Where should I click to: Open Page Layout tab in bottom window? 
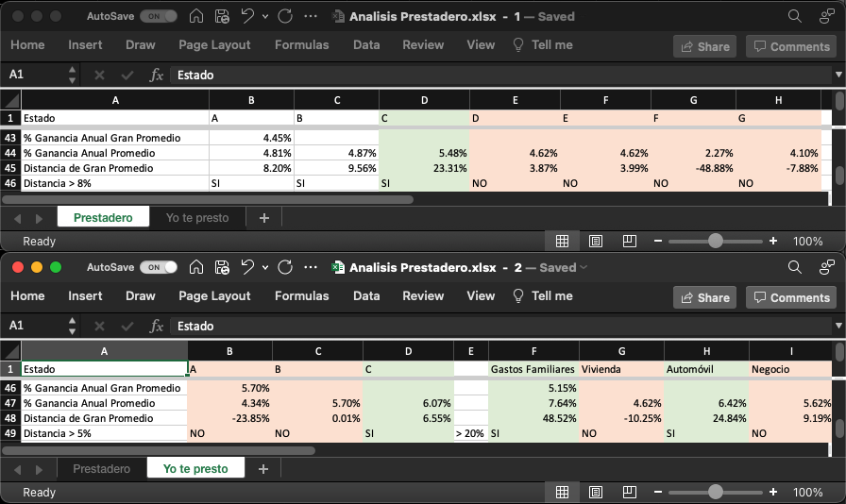point(214,295)
